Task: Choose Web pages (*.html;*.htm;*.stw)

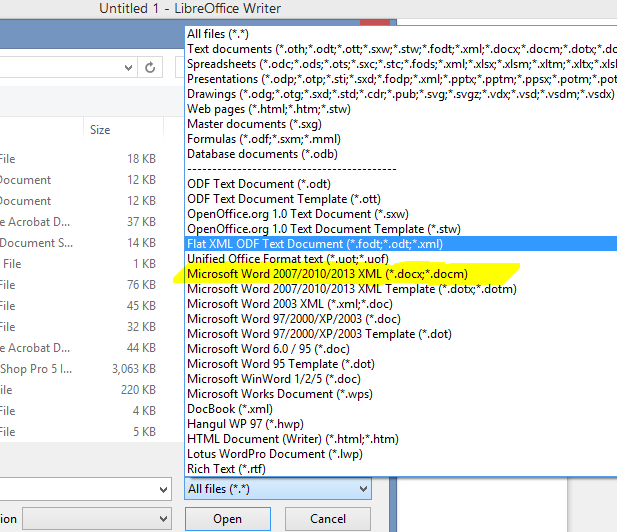Action: 401,109
